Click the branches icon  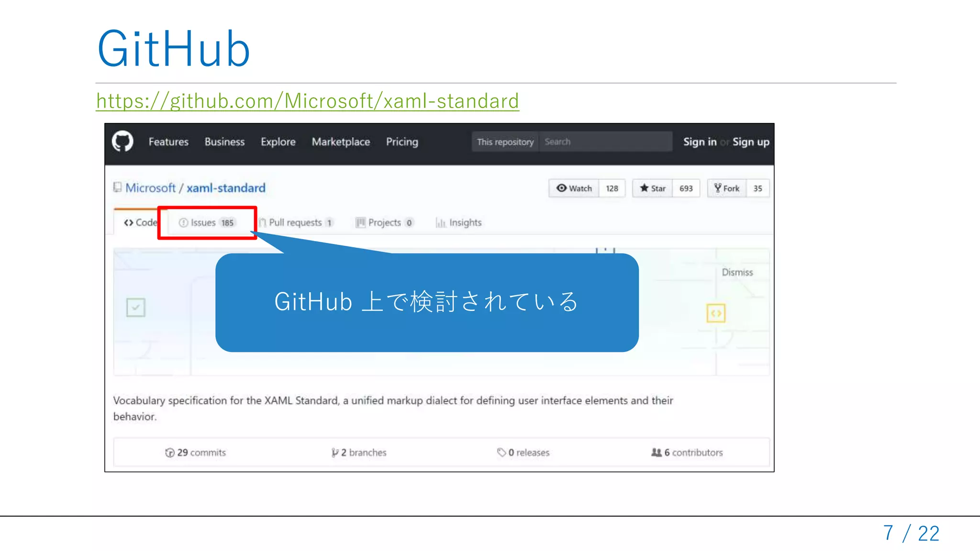point(335,452)
